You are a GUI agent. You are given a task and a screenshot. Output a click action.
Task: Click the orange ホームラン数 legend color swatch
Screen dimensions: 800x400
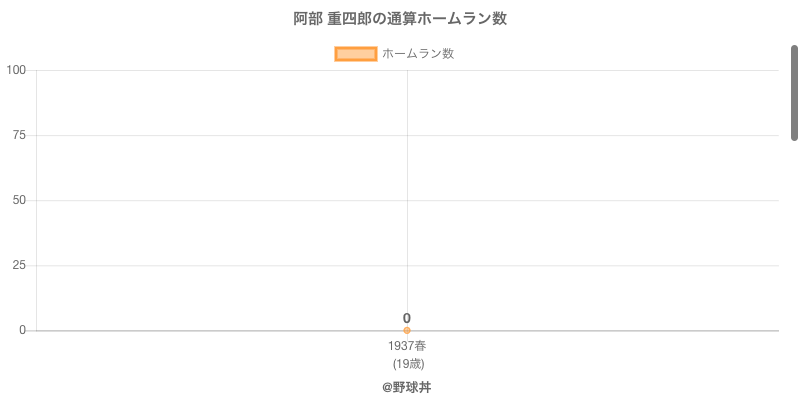pyautogui.click(x=355, y=54)
